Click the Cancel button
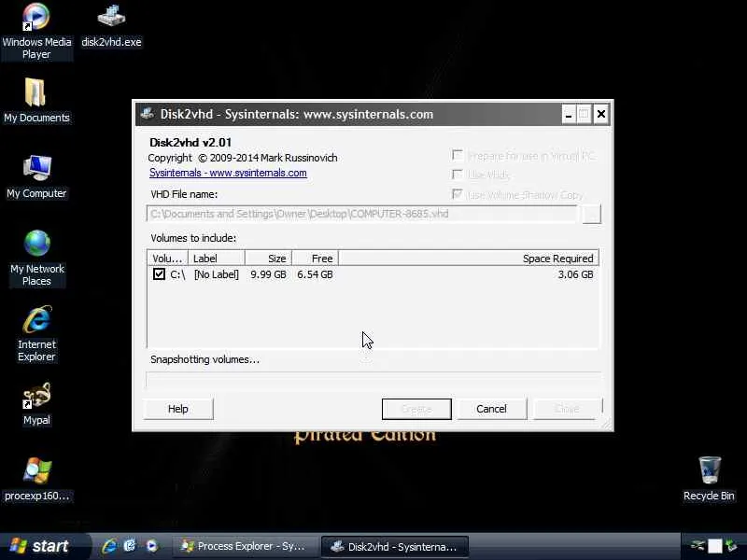This screenshot has height=560, width=747. [x=492, y=409]
